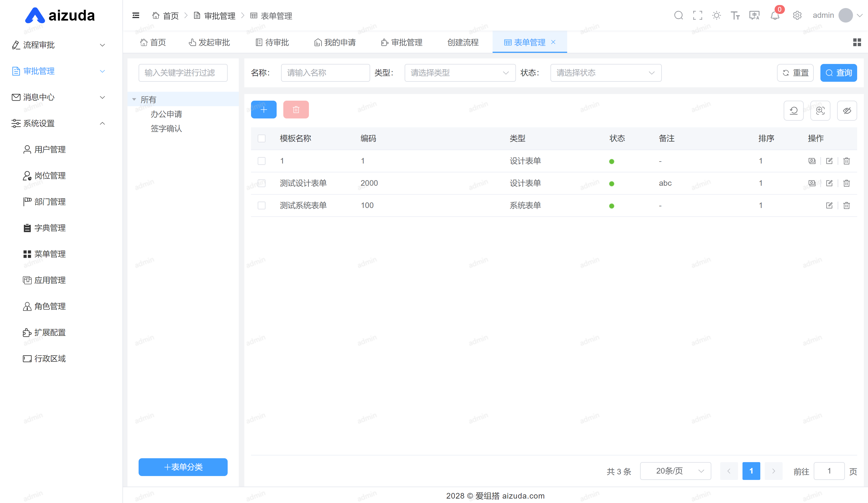Select 签字确认 tree category
The height and width of the screenshot is (503, 868).
pos(166,128)
